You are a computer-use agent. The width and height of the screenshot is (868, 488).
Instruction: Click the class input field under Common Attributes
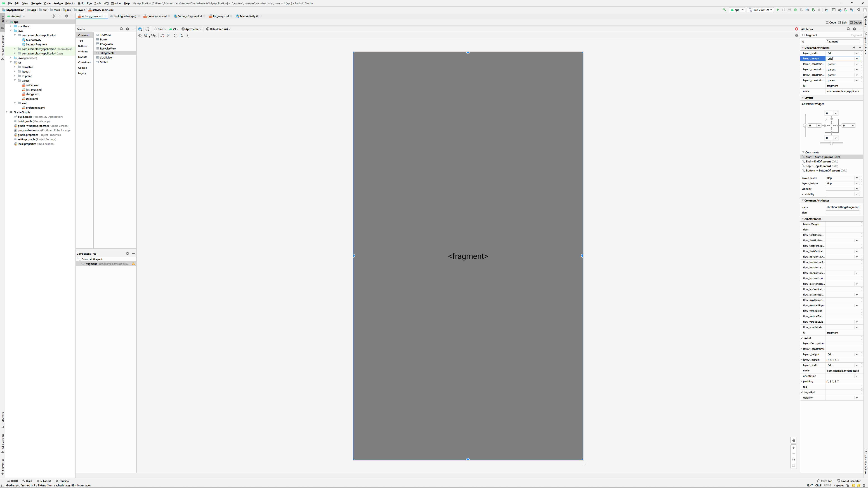point(842,213)
